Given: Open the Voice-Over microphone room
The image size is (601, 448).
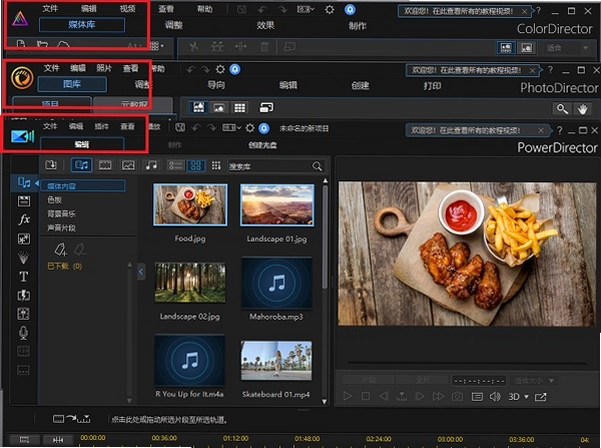Looking at the screenshot, I should coord(23,333).
